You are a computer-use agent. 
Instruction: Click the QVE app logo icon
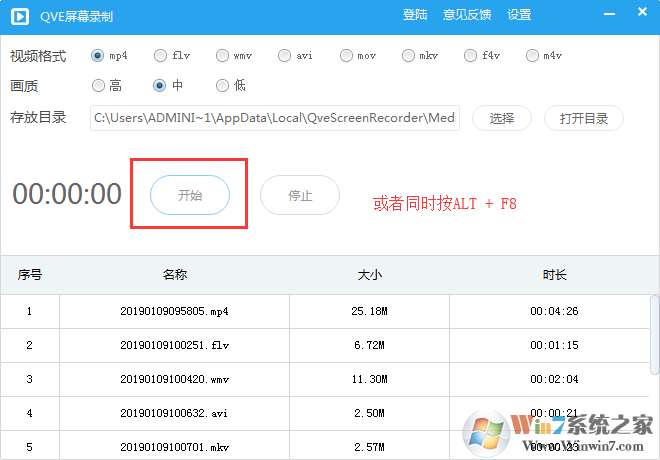coord(19,15)
